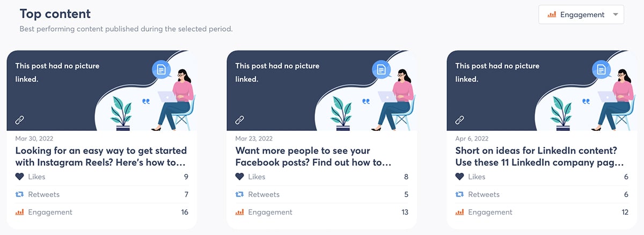Click document icon on LinkedIn content card
Screen dimensions: 644x235
(x=601, y=69)
